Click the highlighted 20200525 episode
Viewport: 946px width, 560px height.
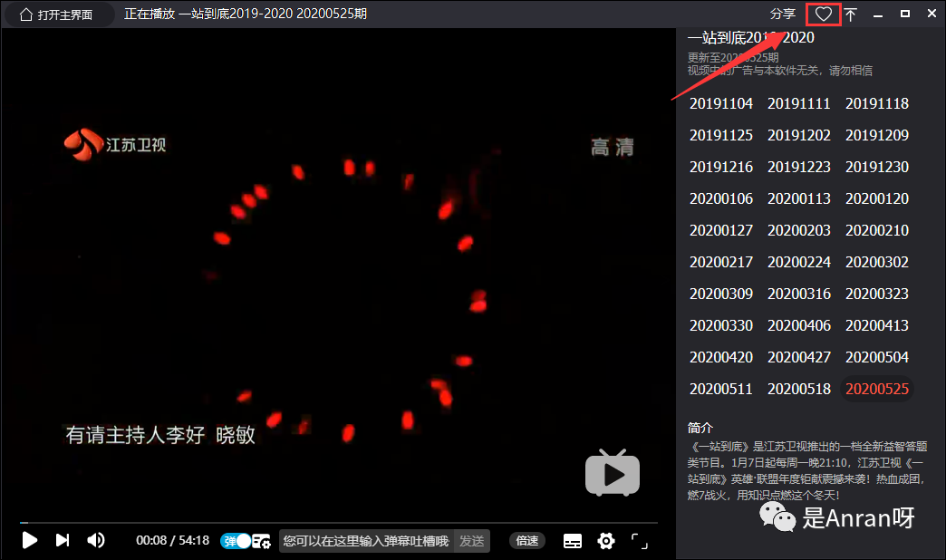(x=876, y=390)
